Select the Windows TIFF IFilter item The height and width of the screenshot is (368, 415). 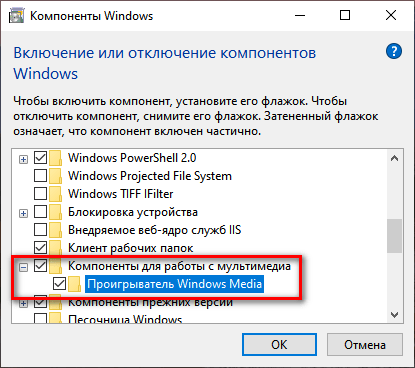(x=121, y=194)
